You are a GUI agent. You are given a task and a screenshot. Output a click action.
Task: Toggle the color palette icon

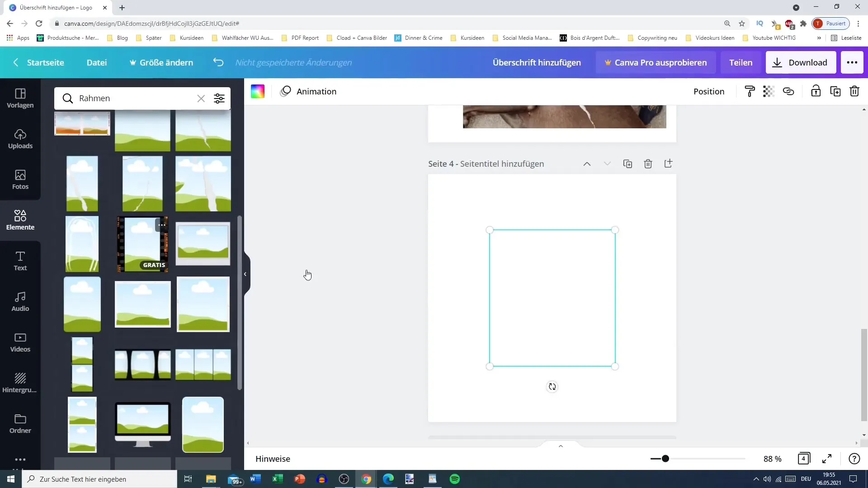(258, 91)
